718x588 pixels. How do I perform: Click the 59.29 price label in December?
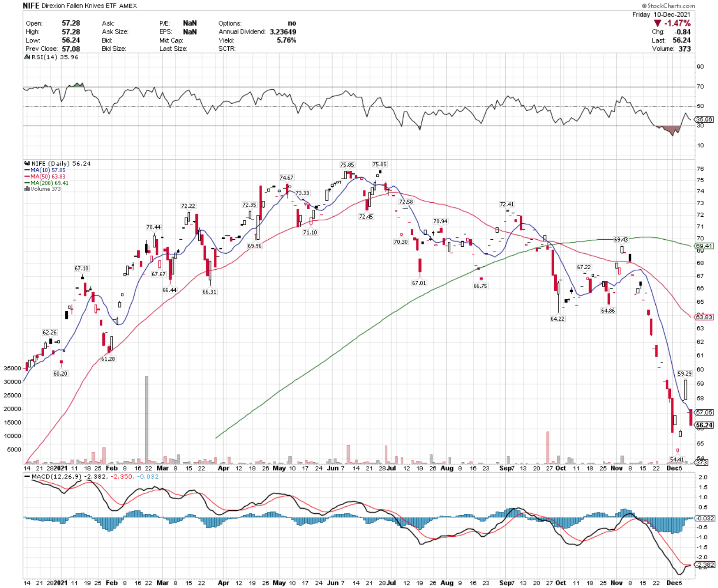point(684,373)
